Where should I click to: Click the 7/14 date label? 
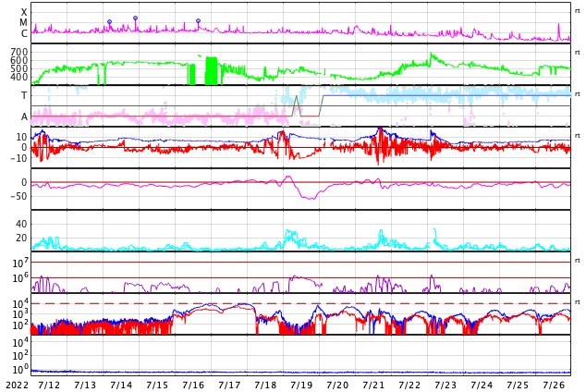[x=121, y=386]
